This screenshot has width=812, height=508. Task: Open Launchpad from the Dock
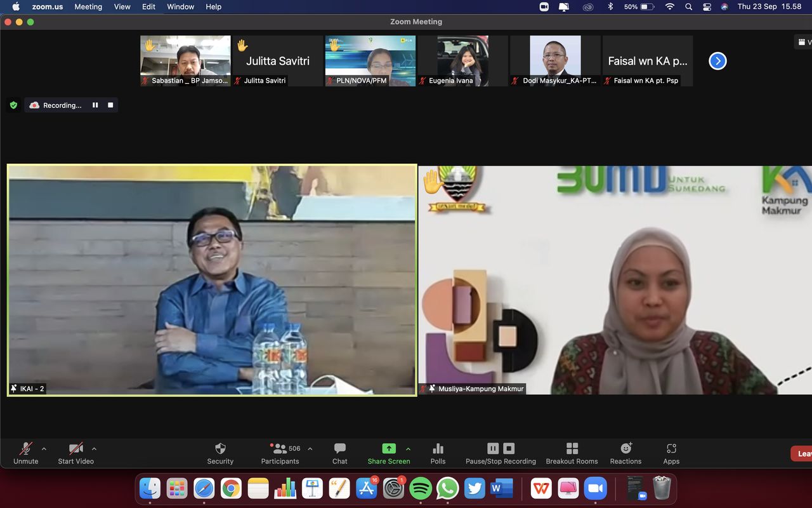click(x=177, y=488)
